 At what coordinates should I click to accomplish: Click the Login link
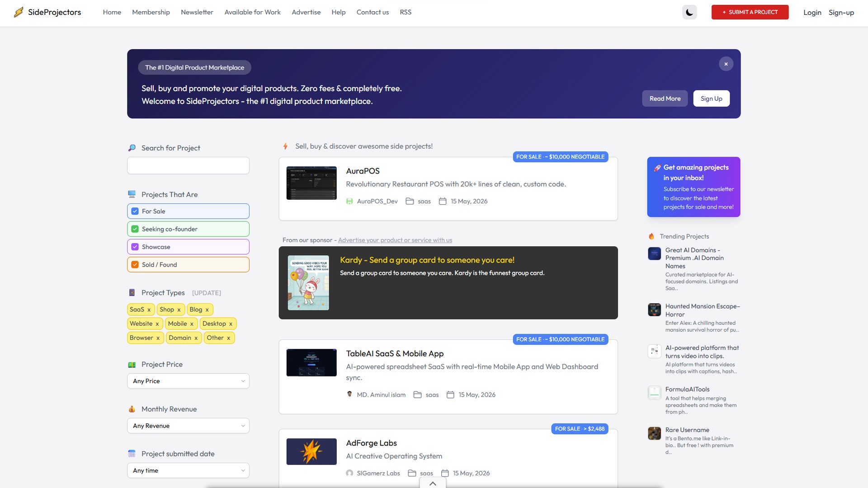812,13
